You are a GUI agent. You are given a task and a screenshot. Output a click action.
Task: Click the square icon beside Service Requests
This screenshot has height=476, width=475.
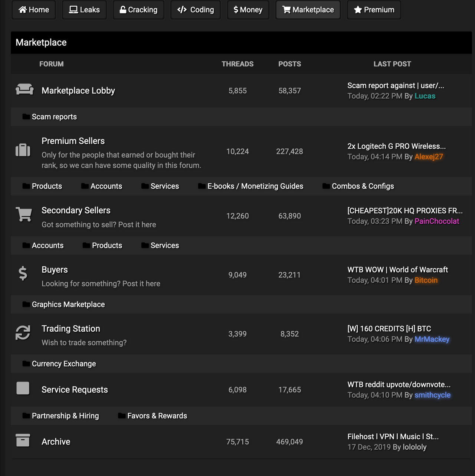coord(23,388)
